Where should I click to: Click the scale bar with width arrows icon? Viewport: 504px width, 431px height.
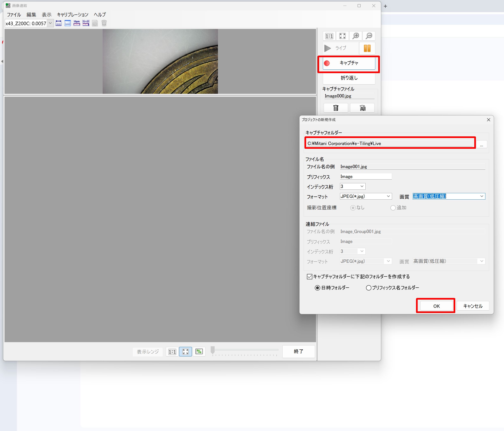(86, 23)
